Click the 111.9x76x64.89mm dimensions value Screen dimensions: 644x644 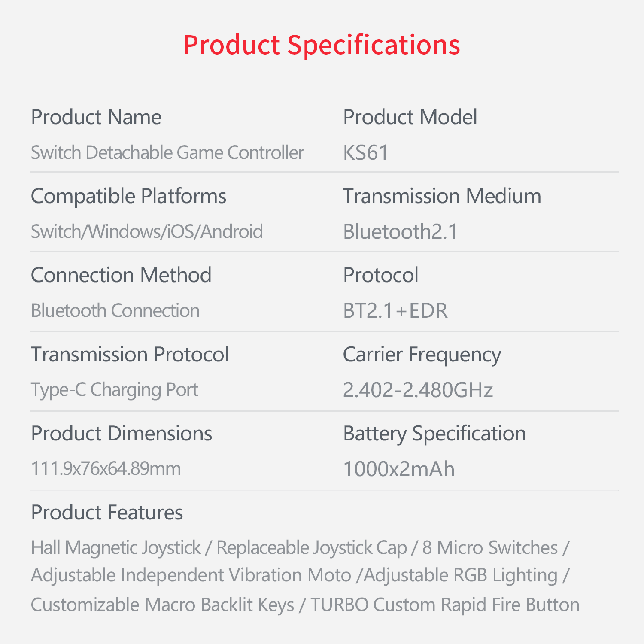[x=106, y=468]
